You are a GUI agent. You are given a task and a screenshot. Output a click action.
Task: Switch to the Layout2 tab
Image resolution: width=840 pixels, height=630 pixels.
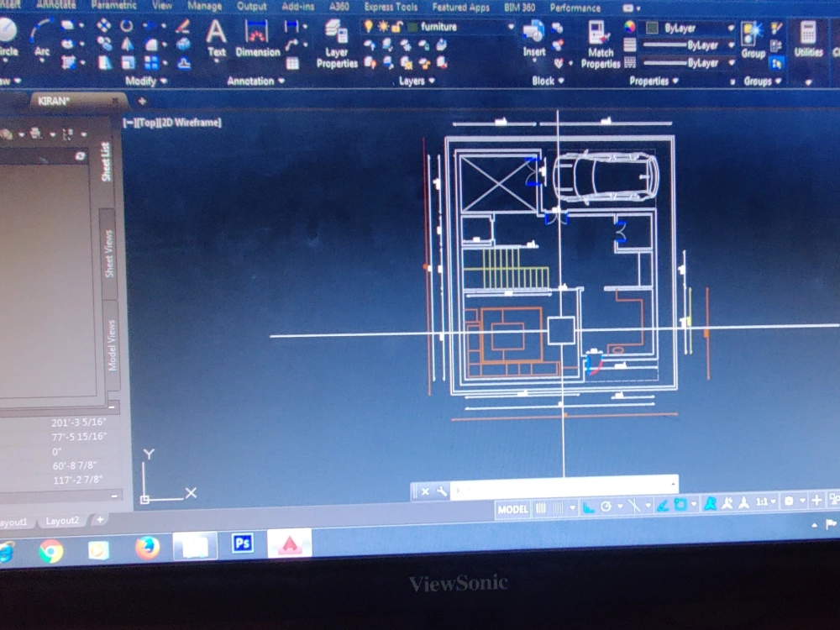coord(62,521)
